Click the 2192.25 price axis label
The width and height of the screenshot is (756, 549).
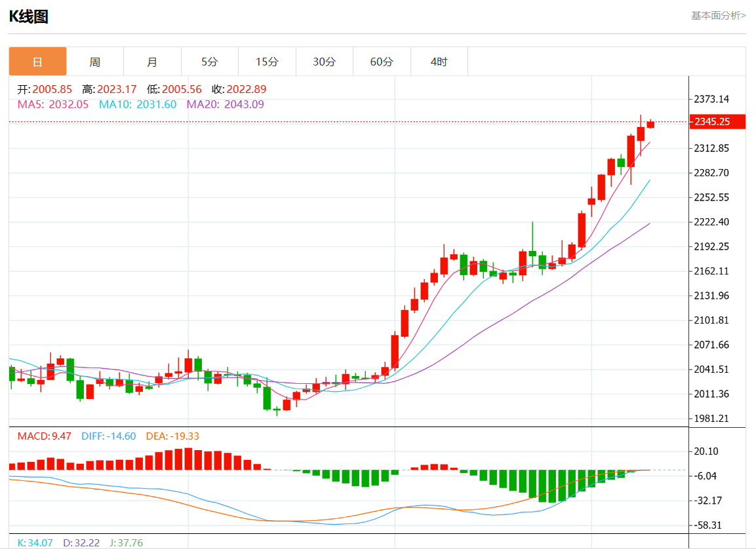(711, 246)
